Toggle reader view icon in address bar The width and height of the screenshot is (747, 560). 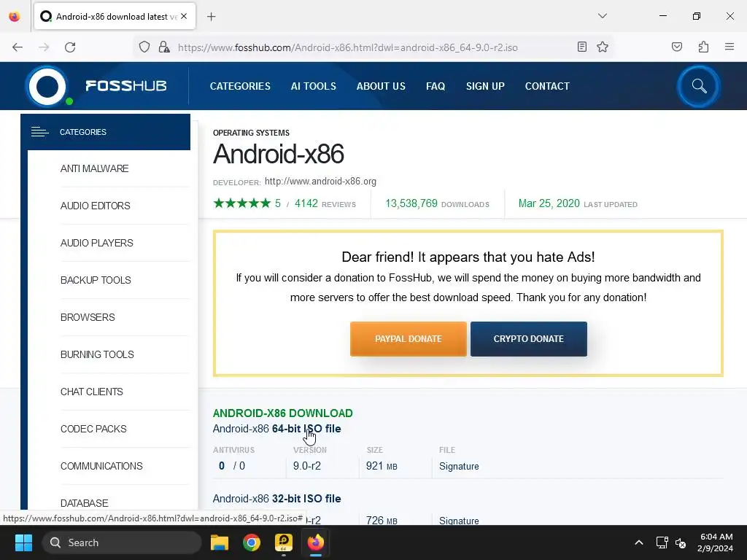[581, 47]
